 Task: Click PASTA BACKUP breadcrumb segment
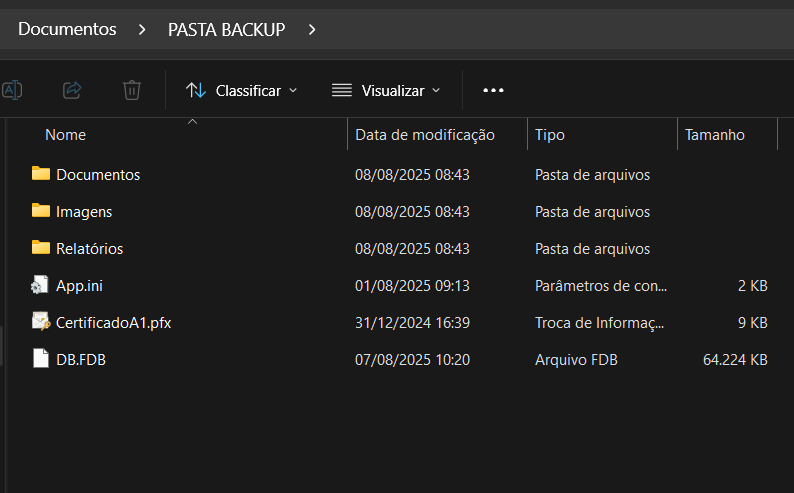click(226, 30)
